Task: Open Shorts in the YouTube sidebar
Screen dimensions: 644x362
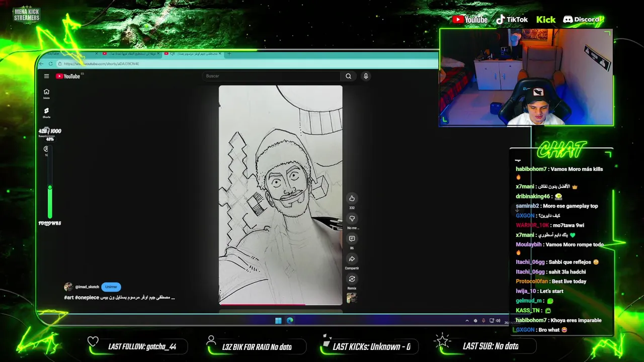Action: pos(46,113)
